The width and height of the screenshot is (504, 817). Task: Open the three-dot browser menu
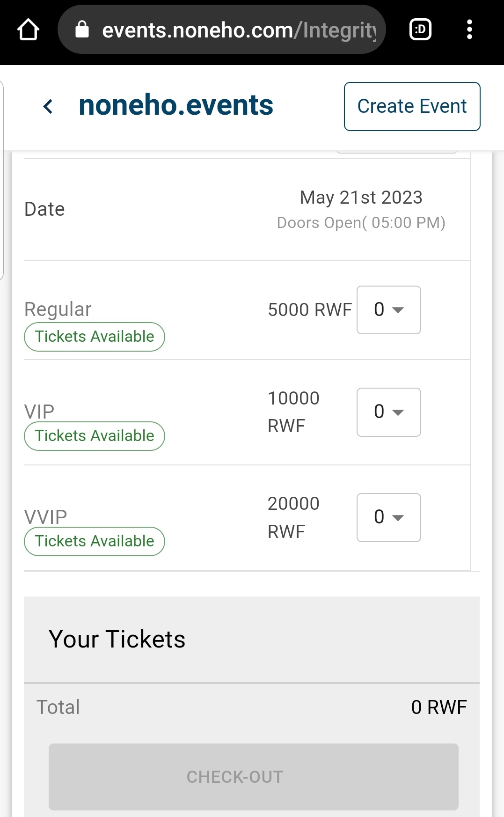point(469,30)
